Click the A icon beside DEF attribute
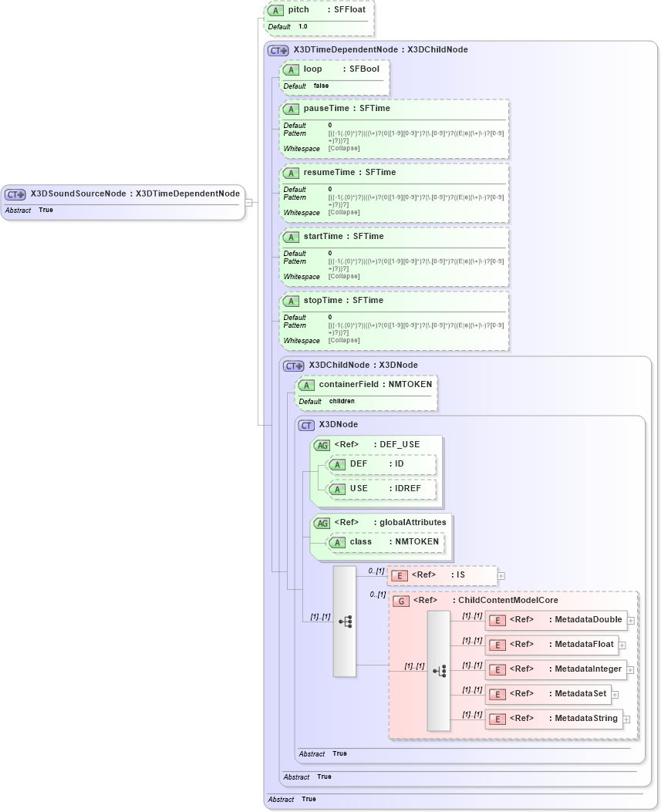Image resolution: width=661 pixels, height=812 pixels. click(337, 465)
